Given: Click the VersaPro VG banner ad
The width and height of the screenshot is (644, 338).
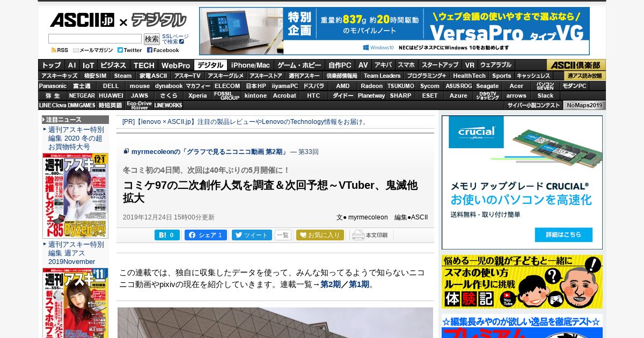Looking at the screenshot, I should click(394, 31).
